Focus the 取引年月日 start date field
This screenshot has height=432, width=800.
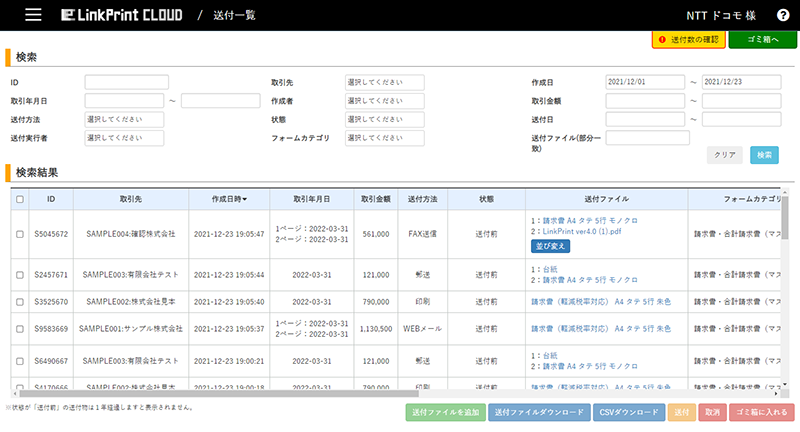(x=124, y=101)
